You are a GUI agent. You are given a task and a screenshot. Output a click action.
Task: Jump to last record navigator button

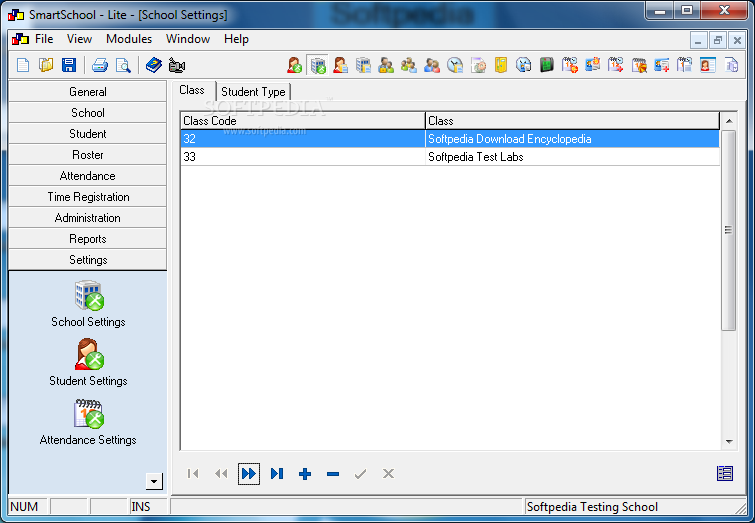click(277, 474)
